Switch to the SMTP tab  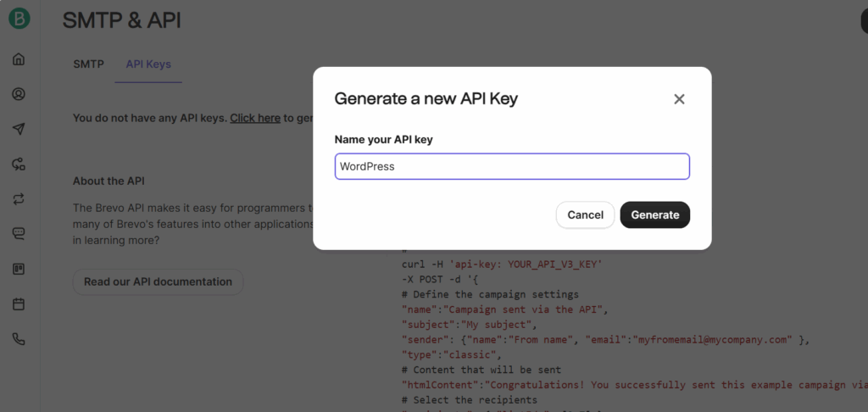pos(88,64)
